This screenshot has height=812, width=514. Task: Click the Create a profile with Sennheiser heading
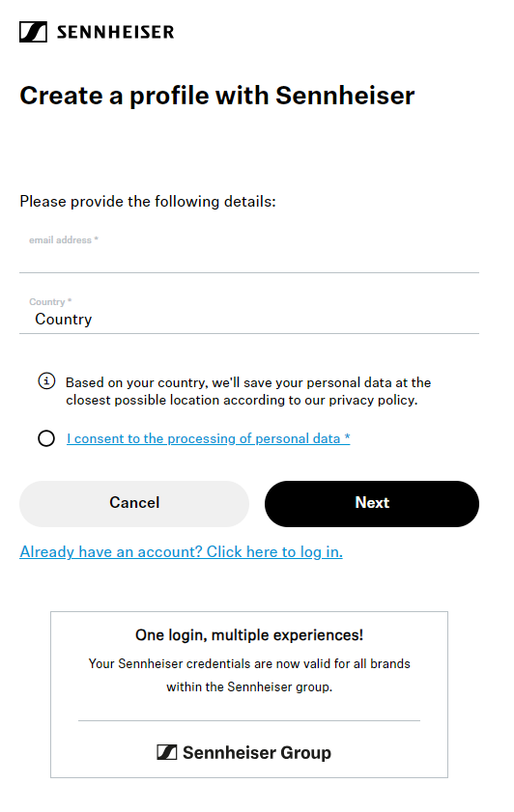(x=217, y=96)
